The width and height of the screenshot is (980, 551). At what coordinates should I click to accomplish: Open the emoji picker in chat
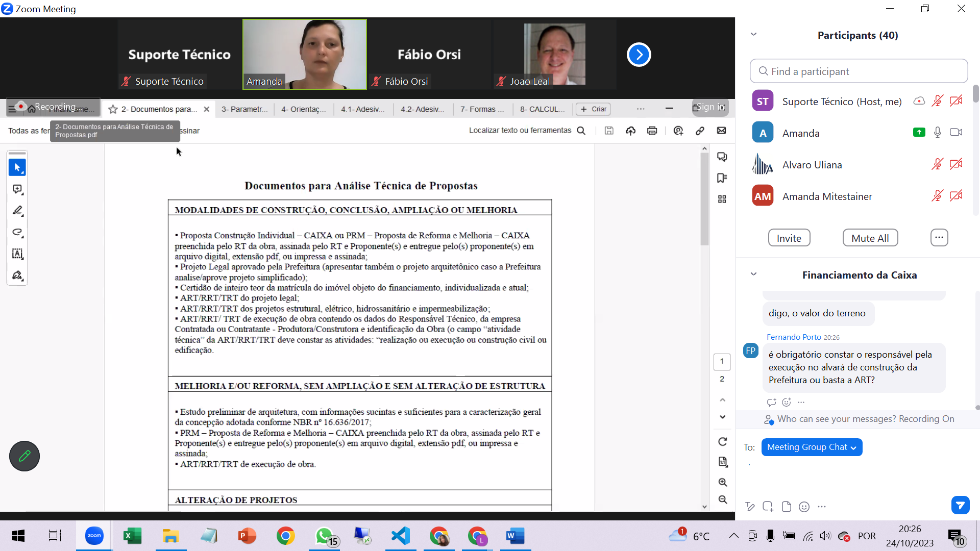(x=804, y=507)
